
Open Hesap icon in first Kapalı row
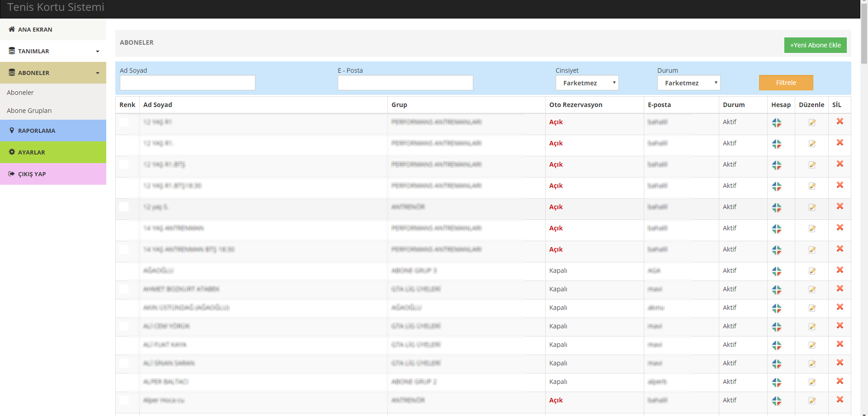pyautogui.click(x=777, y=271)
